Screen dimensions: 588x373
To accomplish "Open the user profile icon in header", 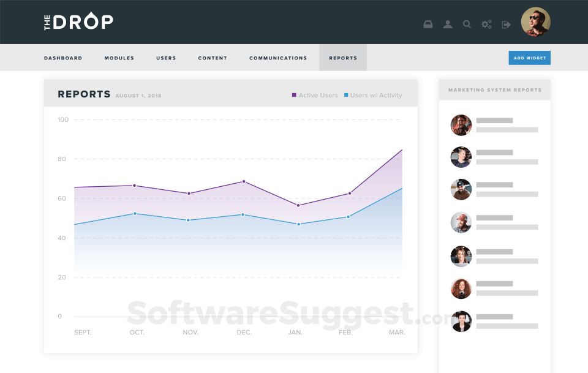I will (447, 24).
